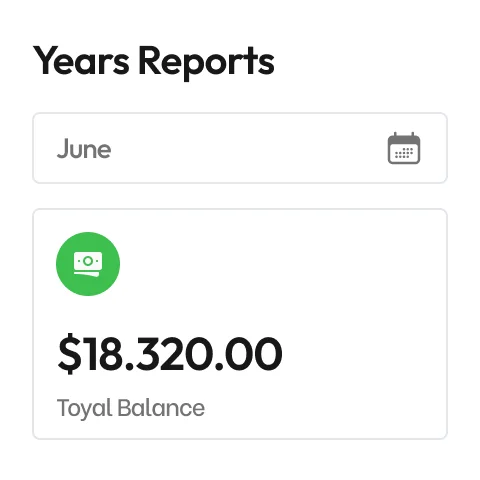Click the gray calendar button
The width and height of the screenshot is (480, 480).
404,148
